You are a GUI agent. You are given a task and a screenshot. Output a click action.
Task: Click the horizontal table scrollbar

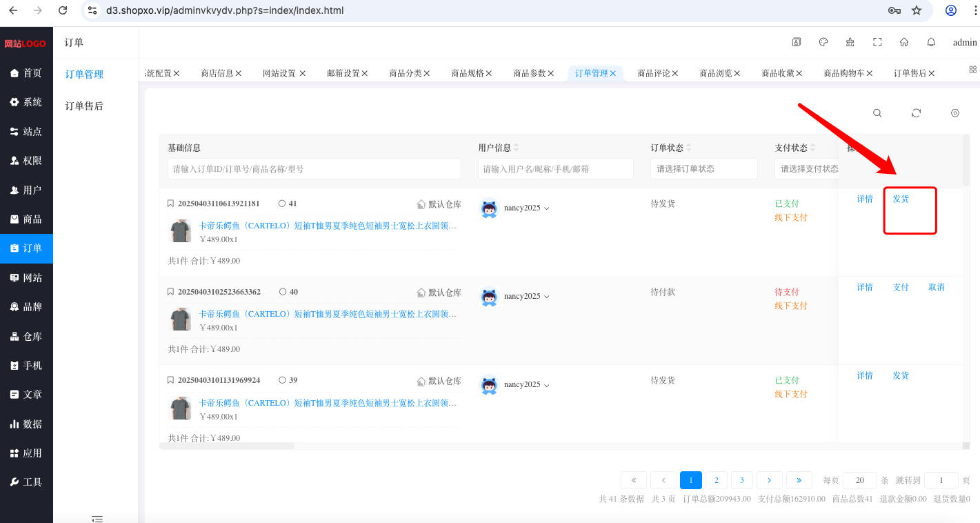(x=227, y=446)
